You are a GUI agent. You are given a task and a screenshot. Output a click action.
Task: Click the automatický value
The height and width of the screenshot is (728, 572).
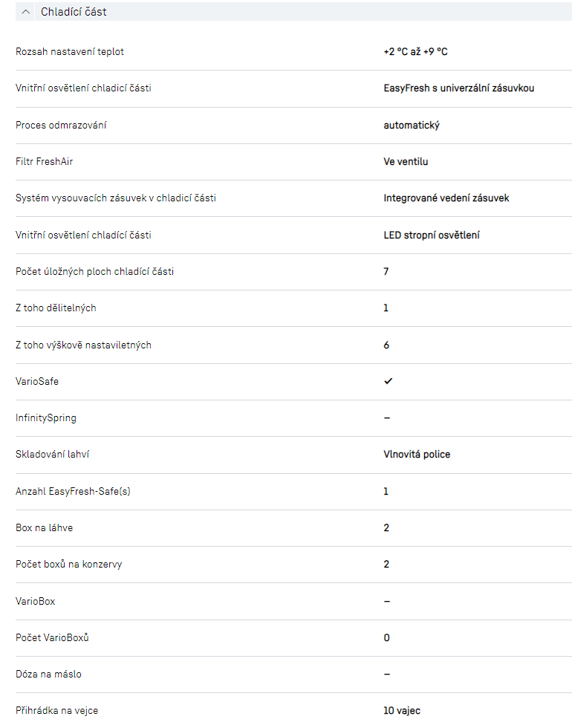[x=412, y=125]
